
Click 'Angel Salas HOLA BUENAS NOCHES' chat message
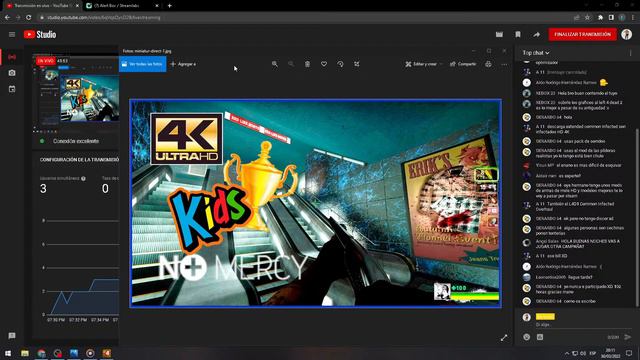pos(578,244)
